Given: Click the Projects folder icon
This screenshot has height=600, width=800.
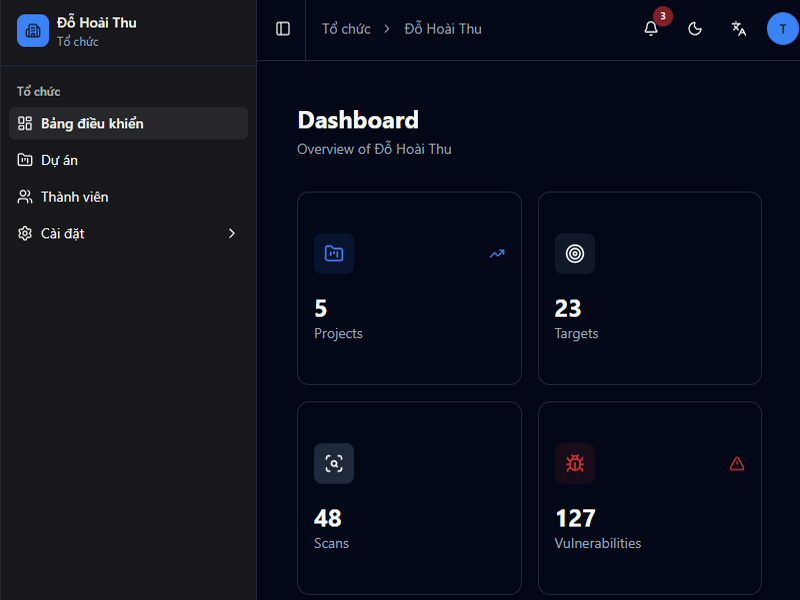Looking at the screenshot, I should click(334, 254).
